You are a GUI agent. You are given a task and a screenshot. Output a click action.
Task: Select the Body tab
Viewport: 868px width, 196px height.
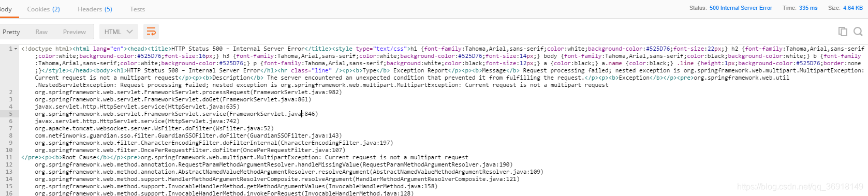coord(5,9)
